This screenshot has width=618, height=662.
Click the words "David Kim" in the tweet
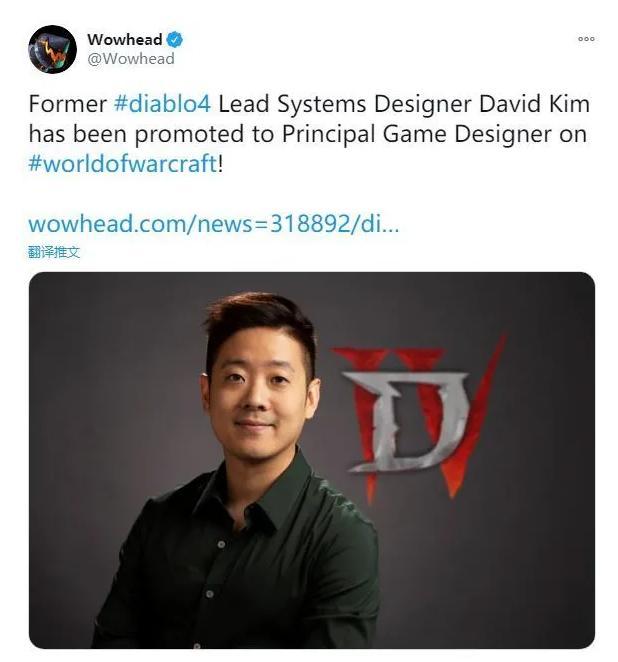point(534,104)
